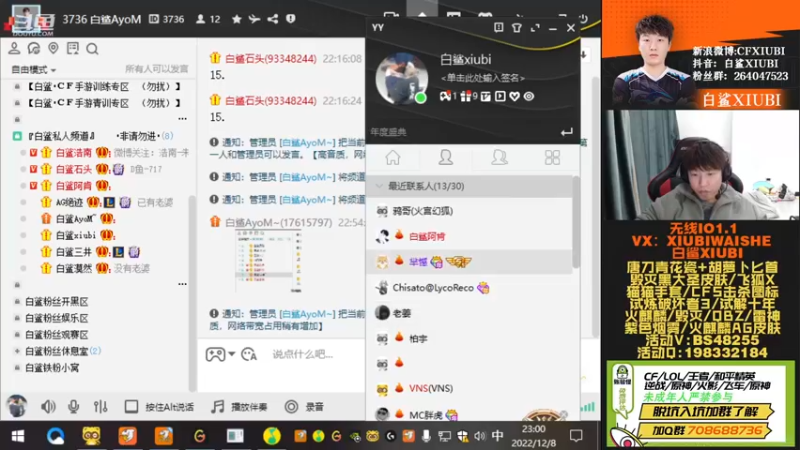Click the airplane icon beside the star
The image size is (800, 450).
coord(254,19)
